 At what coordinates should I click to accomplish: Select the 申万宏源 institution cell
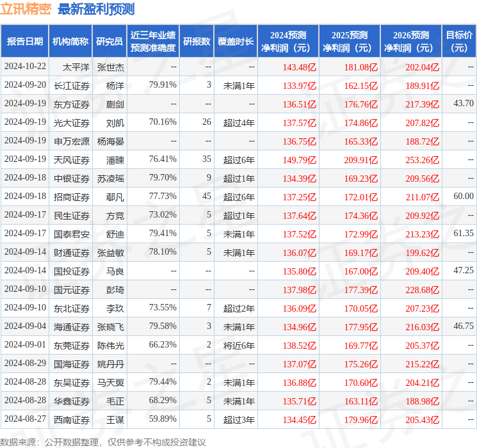72,141
